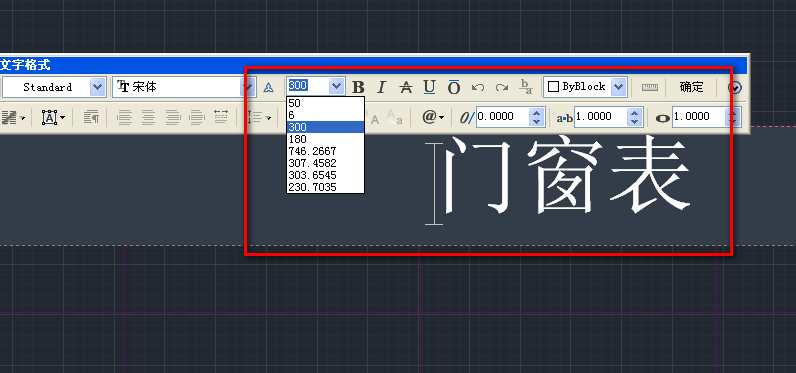The width and height of the screenshot is (796, 373).
Task: Center the paragraph text
Action: click(148, 118)
